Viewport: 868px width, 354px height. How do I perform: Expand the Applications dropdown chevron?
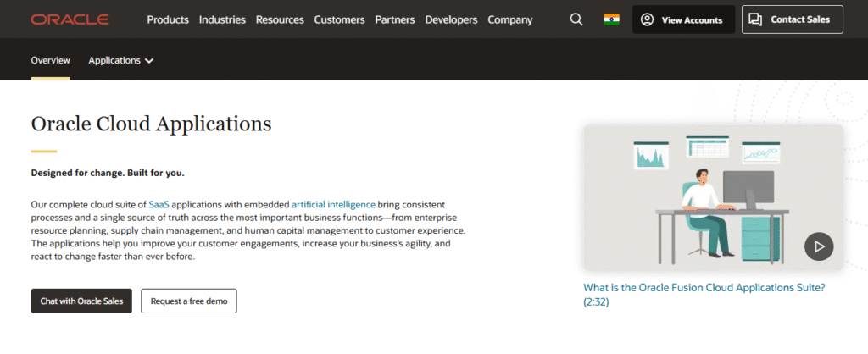pos(149,61)
